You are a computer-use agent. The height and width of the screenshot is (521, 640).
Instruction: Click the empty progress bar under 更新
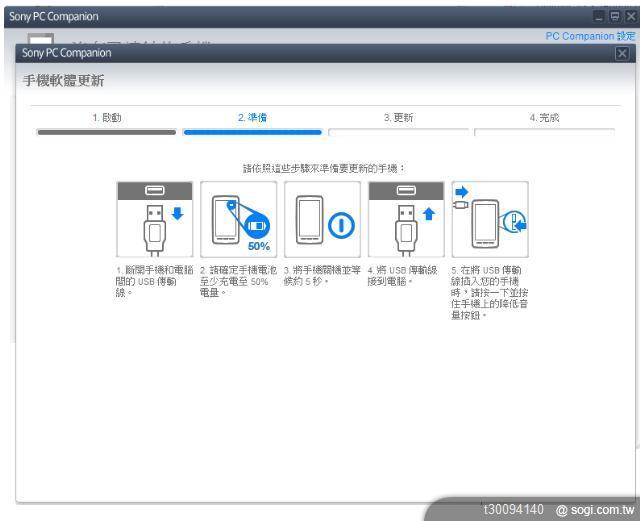point(398,132)
